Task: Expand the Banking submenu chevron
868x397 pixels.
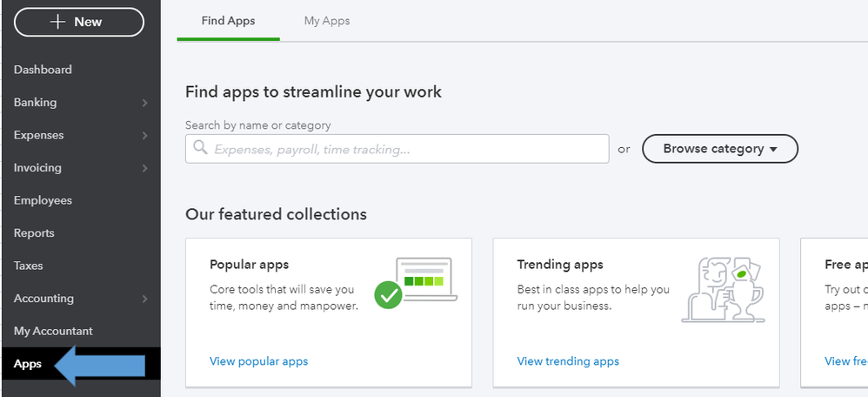Action: [x=144, y=103]
